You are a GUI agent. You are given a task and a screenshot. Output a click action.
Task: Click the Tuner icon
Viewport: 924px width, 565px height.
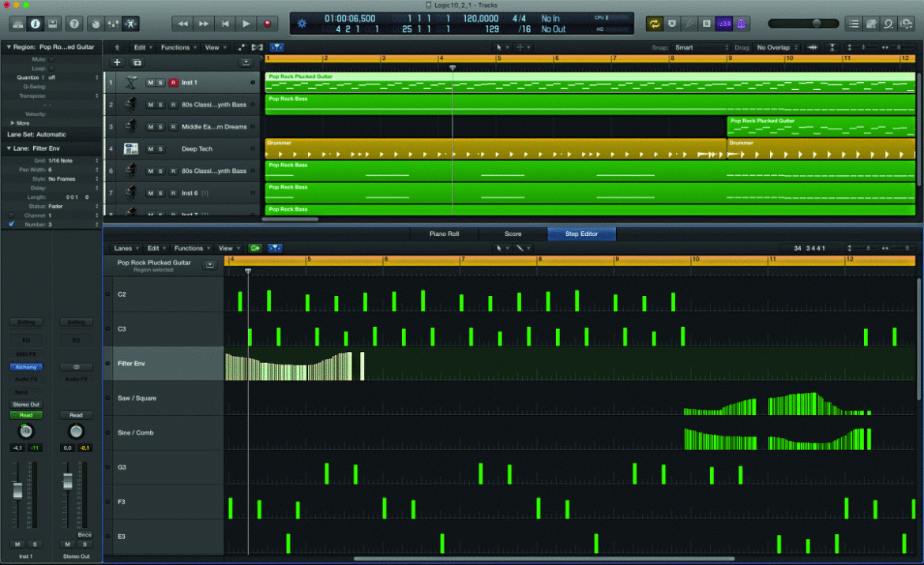(x=689, y=24)
